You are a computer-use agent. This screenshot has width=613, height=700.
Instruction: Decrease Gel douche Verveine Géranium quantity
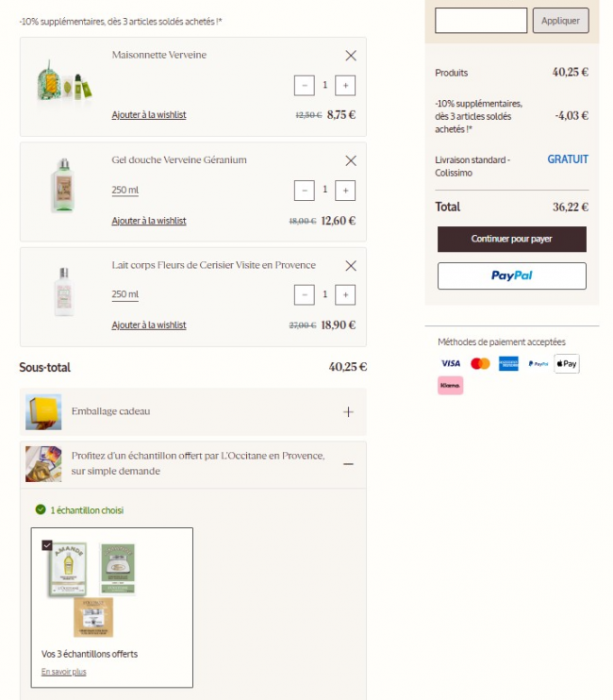tap(304, 191)
